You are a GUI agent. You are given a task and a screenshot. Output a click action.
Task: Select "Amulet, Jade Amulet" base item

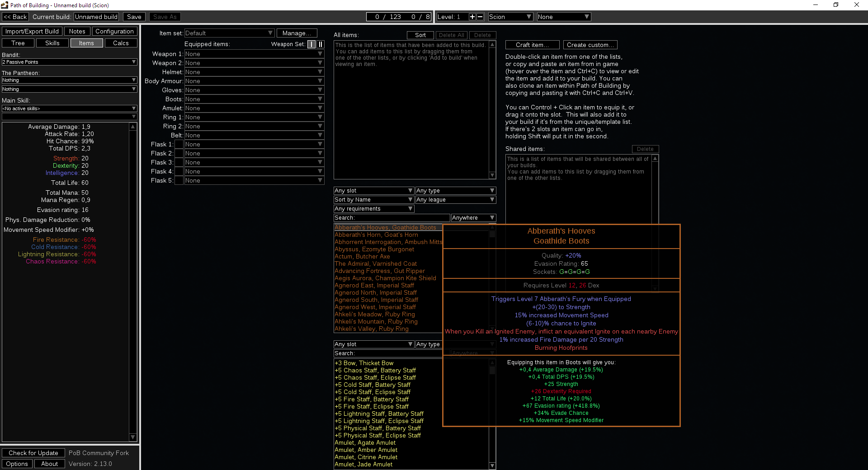point(363,465)
